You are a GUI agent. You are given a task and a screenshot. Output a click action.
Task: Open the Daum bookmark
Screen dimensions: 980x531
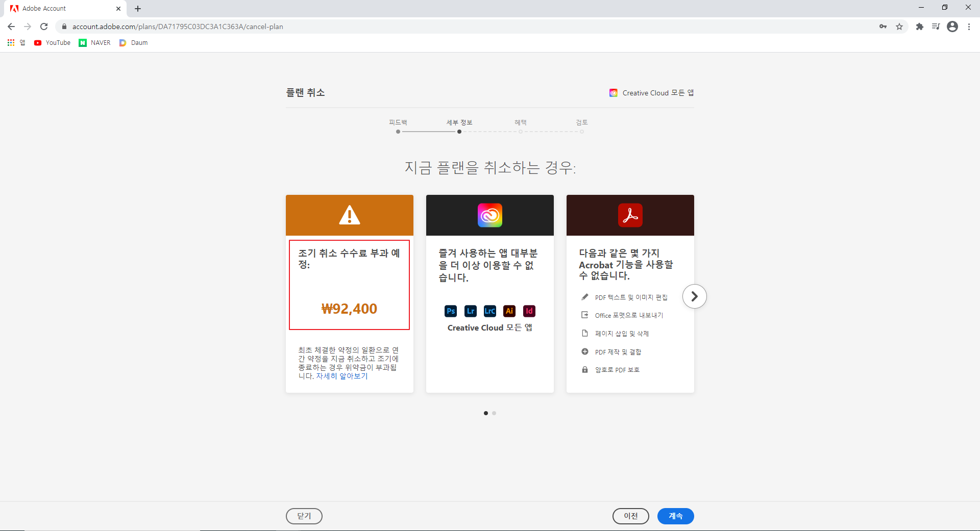pos(134,43)
